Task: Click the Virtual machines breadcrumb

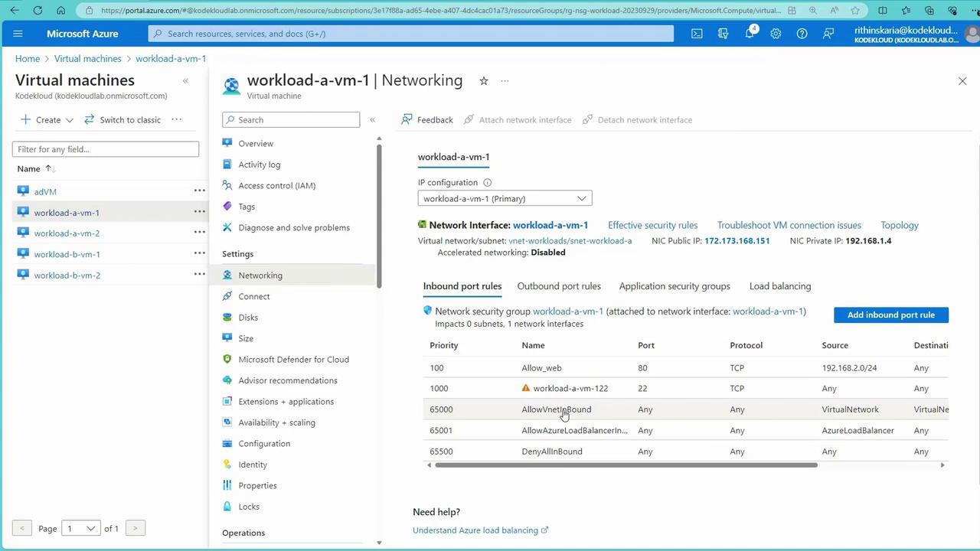Action: click(88, 58)
